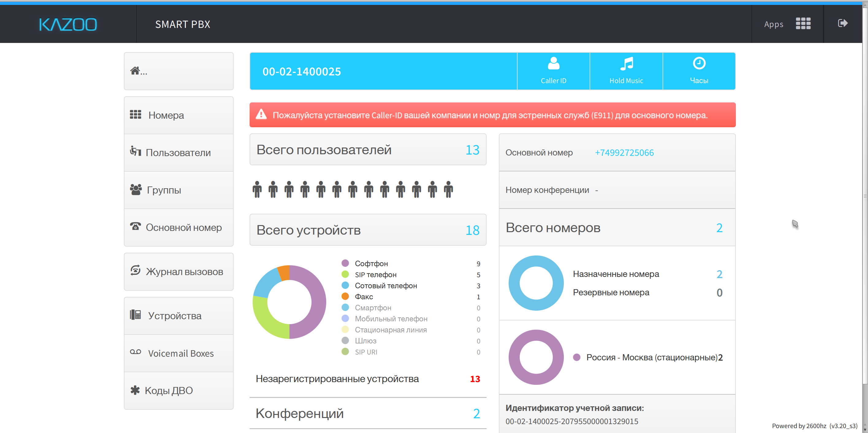Screen dimensions: 868x433
Task: Click Powered by 2600hz version text
Action: 814,426
